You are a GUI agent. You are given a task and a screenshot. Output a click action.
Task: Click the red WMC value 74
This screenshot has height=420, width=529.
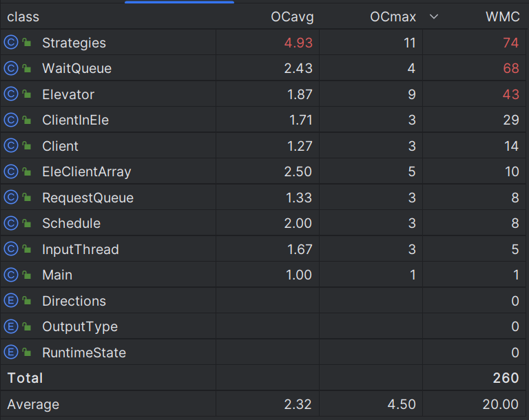pyautogui.click(x=510, y=43)
